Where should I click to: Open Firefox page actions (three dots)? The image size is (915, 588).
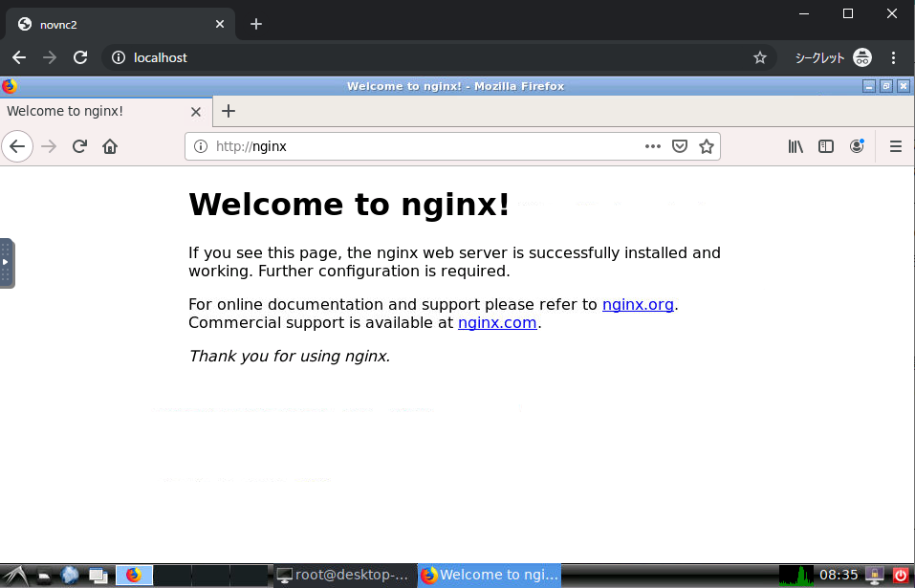pyautogui.click(x=652, y=146)
